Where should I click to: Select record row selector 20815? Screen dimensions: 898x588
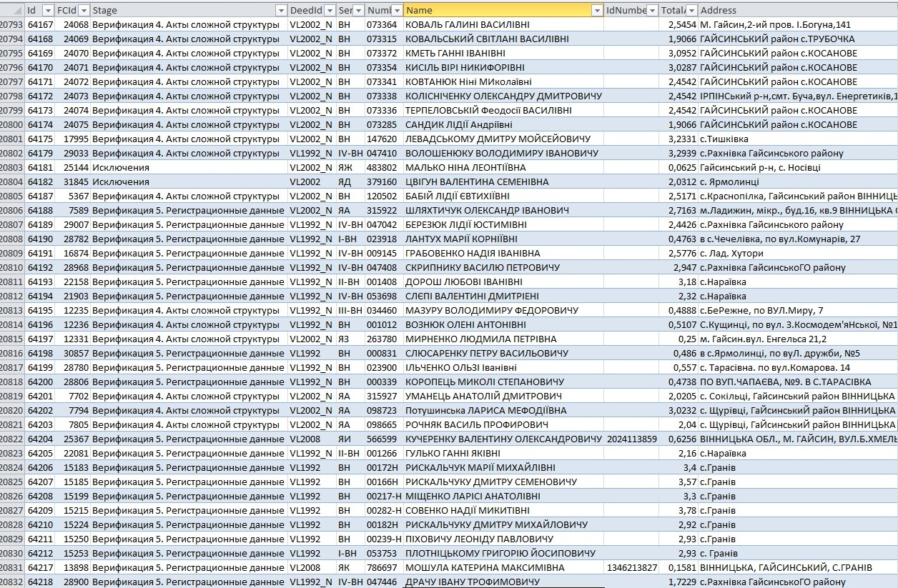click(11, 339)
